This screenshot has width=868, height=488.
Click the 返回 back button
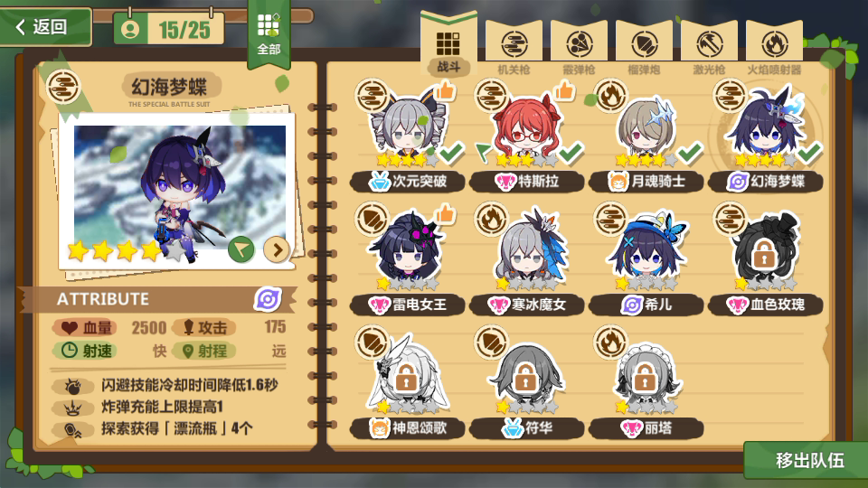point(44,26)
